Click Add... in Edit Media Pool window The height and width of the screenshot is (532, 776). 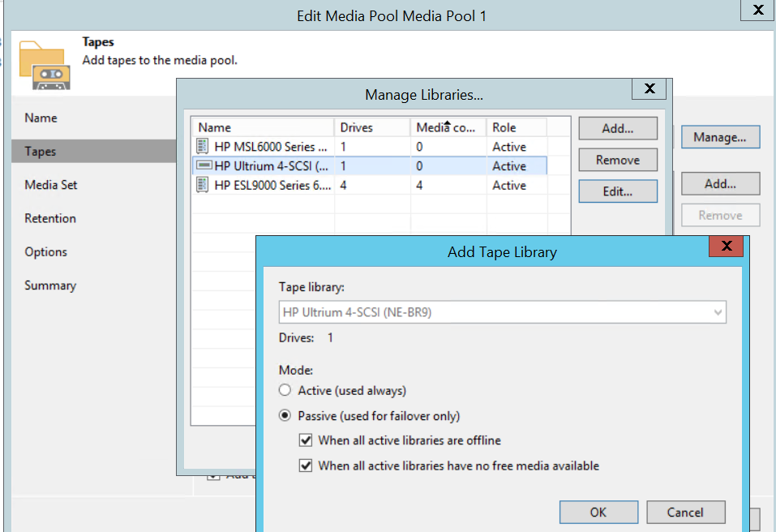[720, 184]
